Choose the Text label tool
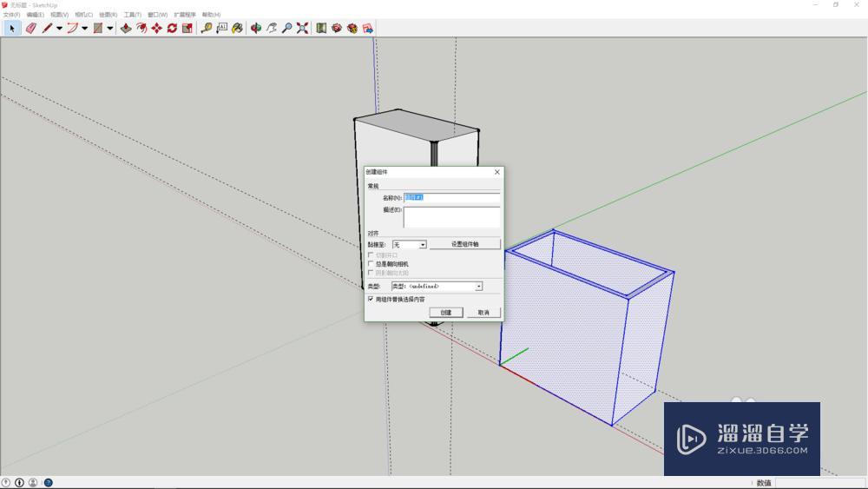 click(x=222, y=29)
